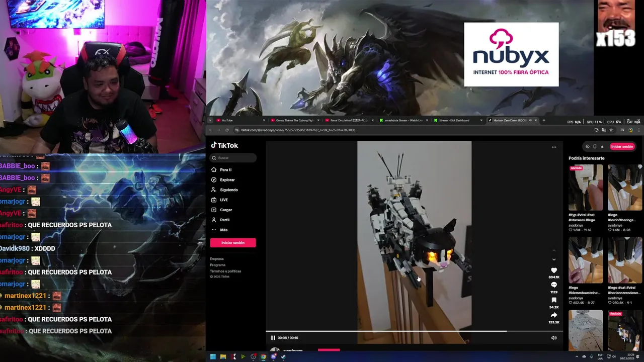Open #lego #klemmbausteine video thumbnail
The image size is (644, 362).
pyautogui.click(x=586, y=260)
